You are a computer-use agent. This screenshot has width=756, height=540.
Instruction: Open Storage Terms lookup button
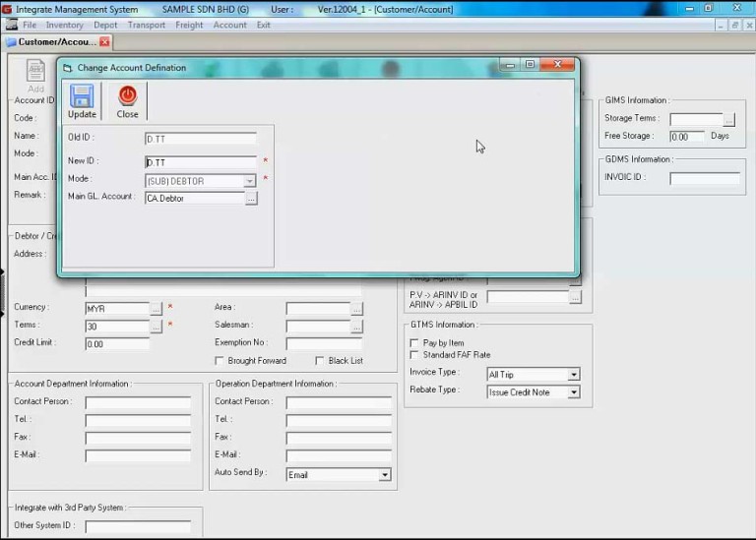point(729,119)
